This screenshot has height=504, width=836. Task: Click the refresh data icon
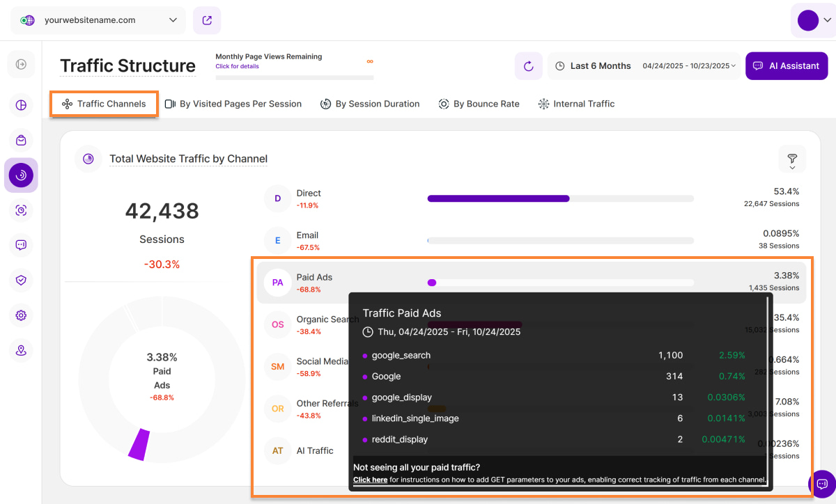coord(528,66)
